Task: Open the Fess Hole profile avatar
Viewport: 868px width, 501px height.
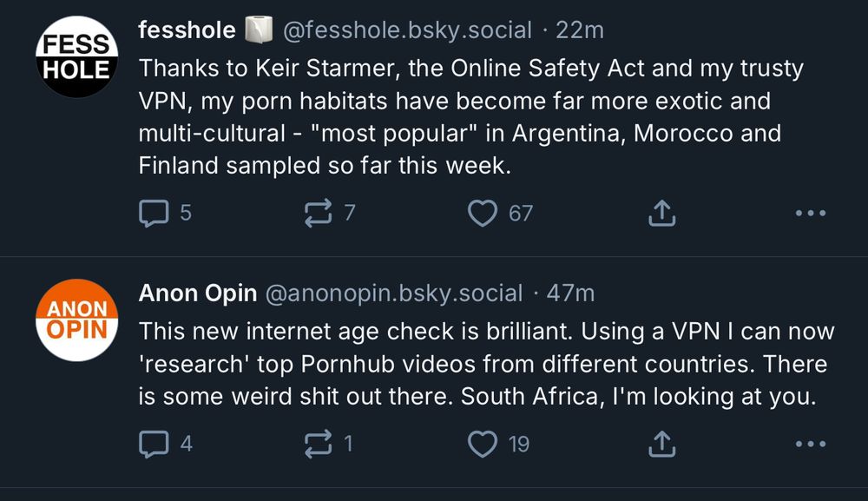Action: point(76,56)
